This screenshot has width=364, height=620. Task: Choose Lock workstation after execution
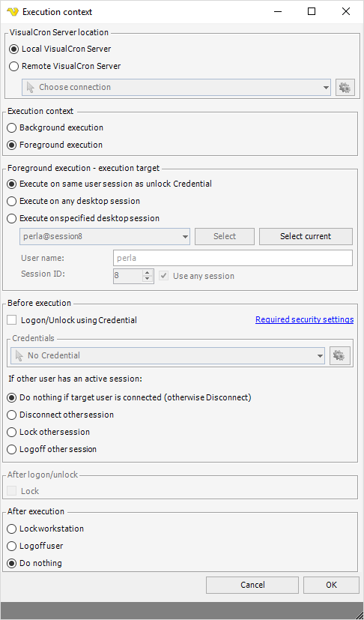click(x=46, y=529)
